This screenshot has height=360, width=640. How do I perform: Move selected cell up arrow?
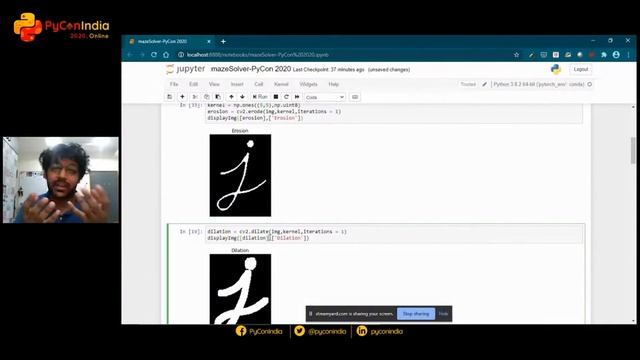(x=231, y=97)
